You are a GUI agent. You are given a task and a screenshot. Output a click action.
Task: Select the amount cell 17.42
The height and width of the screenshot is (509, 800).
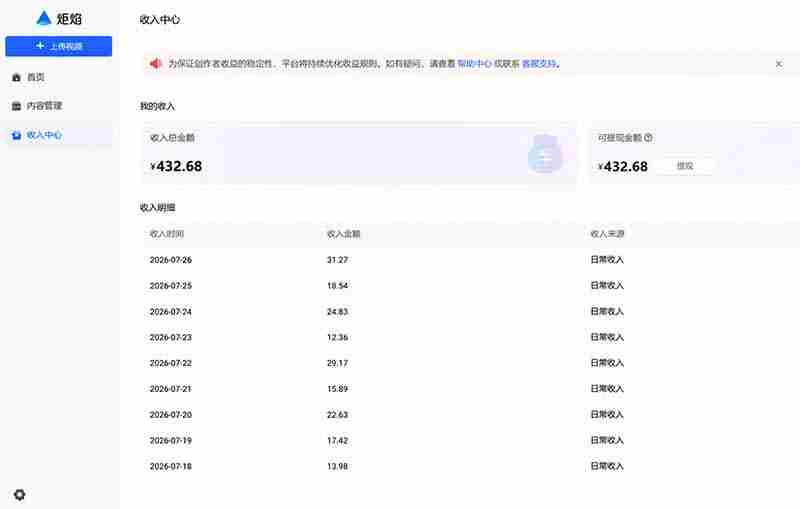click(x=337, y=441)
